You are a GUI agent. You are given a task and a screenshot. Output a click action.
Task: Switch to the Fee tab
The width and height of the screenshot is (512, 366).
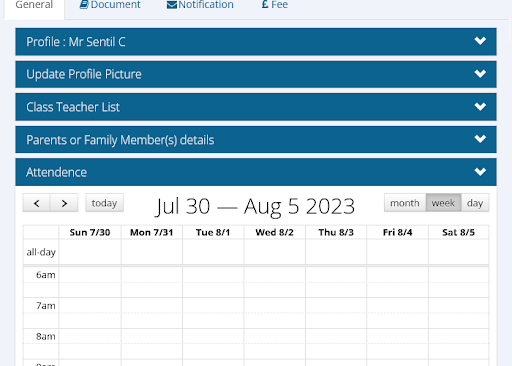[x=275, y=5]
